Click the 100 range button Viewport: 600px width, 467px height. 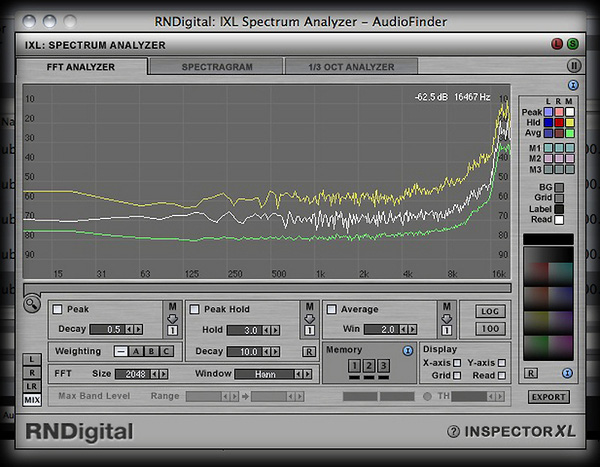pyautogui.click(x=490, y=328)
